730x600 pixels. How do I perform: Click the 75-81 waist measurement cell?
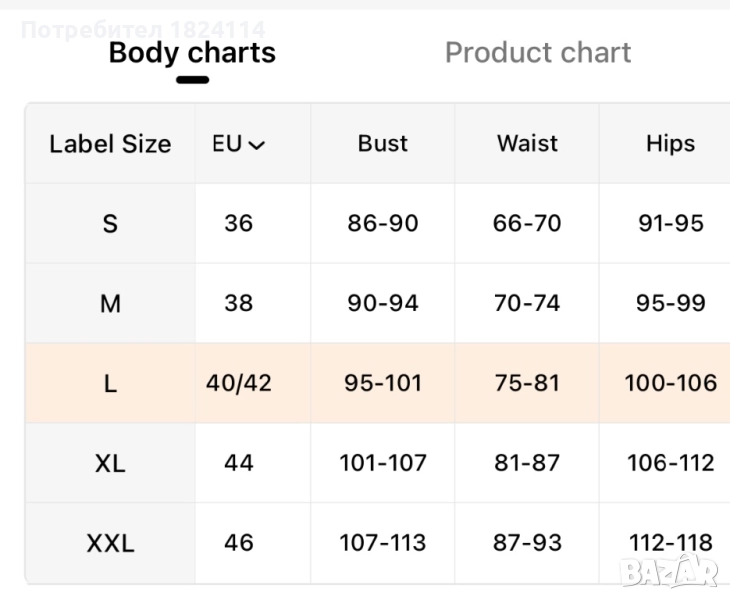(x=527, y=383)
